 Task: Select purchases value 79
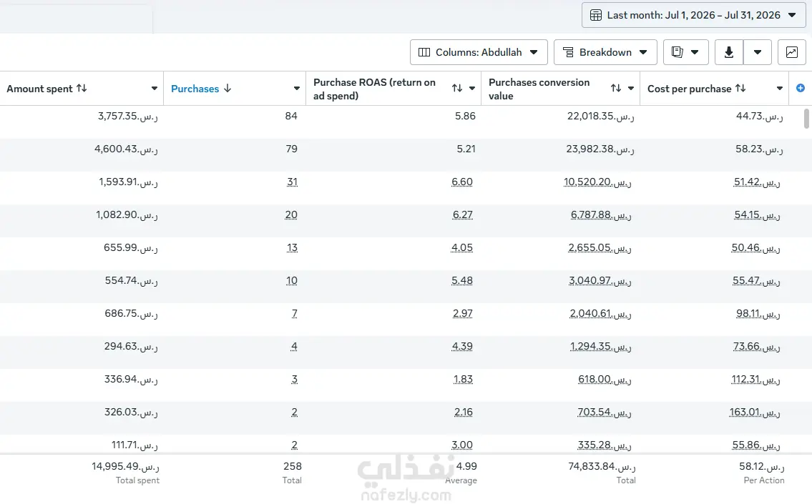click(x=292, y=149)
